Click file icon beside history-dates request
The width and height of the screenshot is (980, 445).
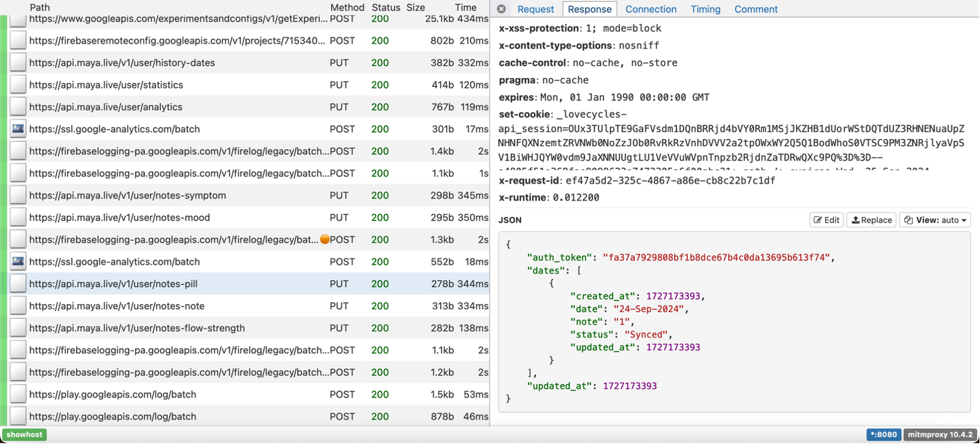point(18,63)
